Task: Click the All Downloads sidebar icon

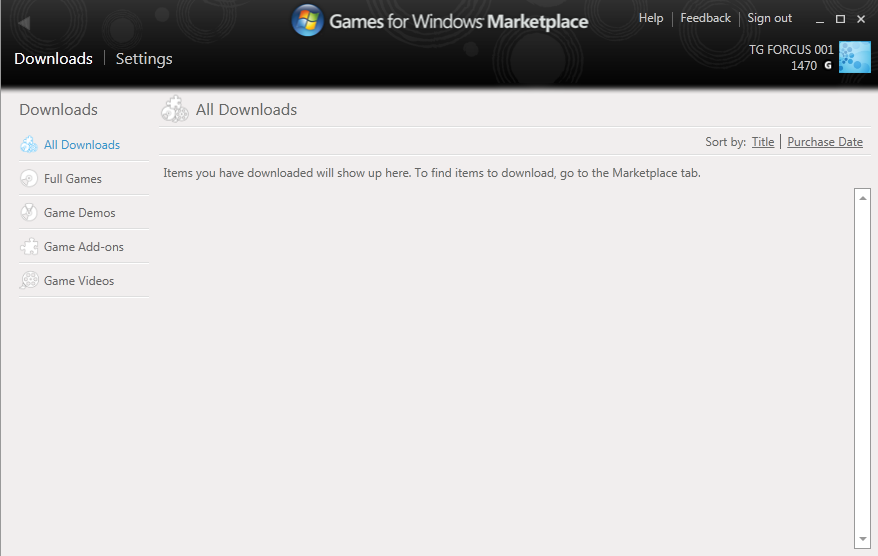Action: (x=29, y=144)
